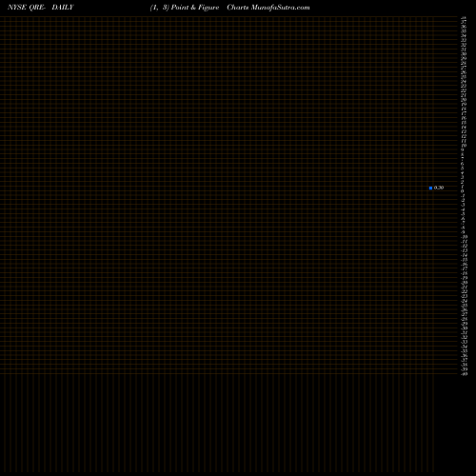Screen dimensions: 476x476
Task: Select the -30 label on the price axis
Action: (465, 329)
